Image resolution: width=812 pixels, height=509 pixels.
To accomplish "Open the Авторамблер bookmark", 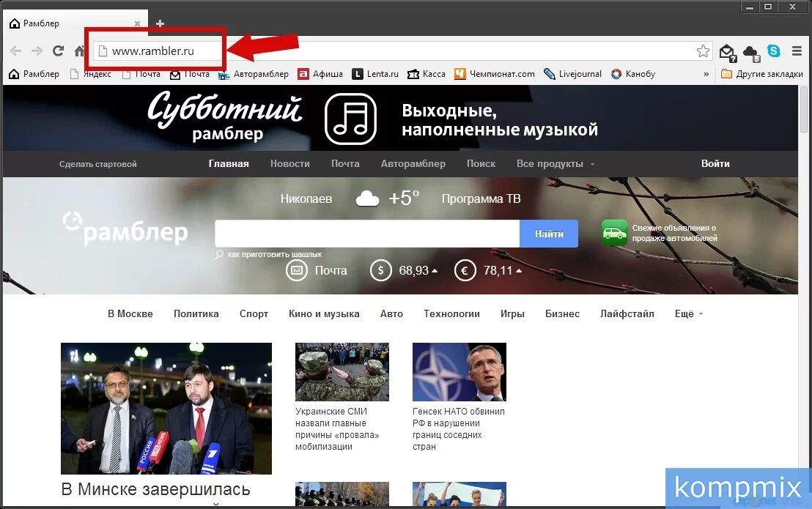I will (254, 74).
